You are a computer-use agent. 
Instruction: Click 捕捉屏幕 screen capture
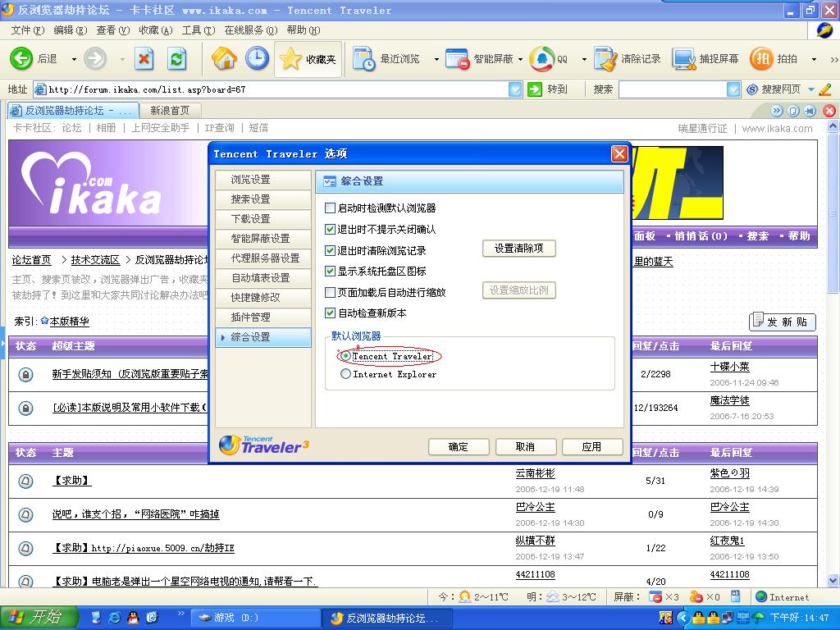click(705, 59)
